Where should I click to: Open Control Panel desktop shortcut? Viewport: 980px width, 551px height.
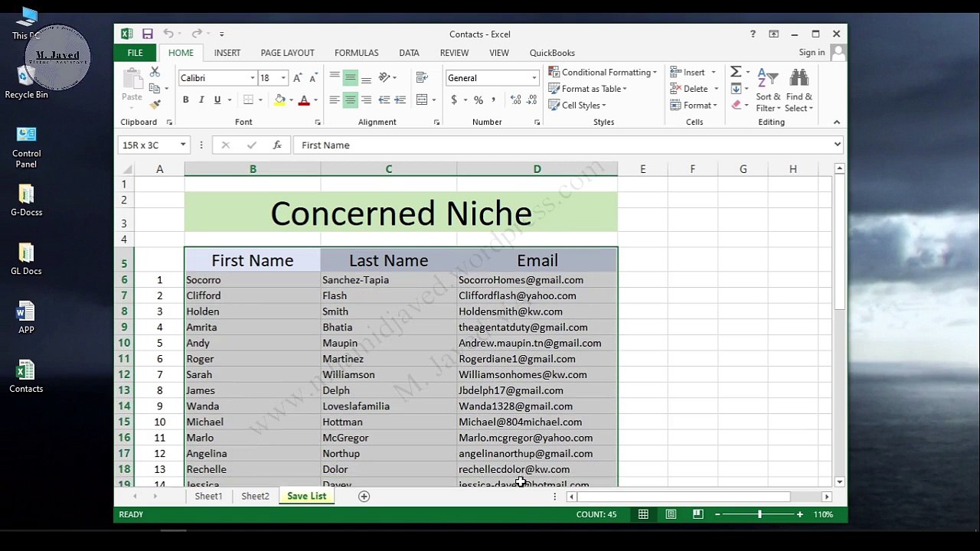26,147
